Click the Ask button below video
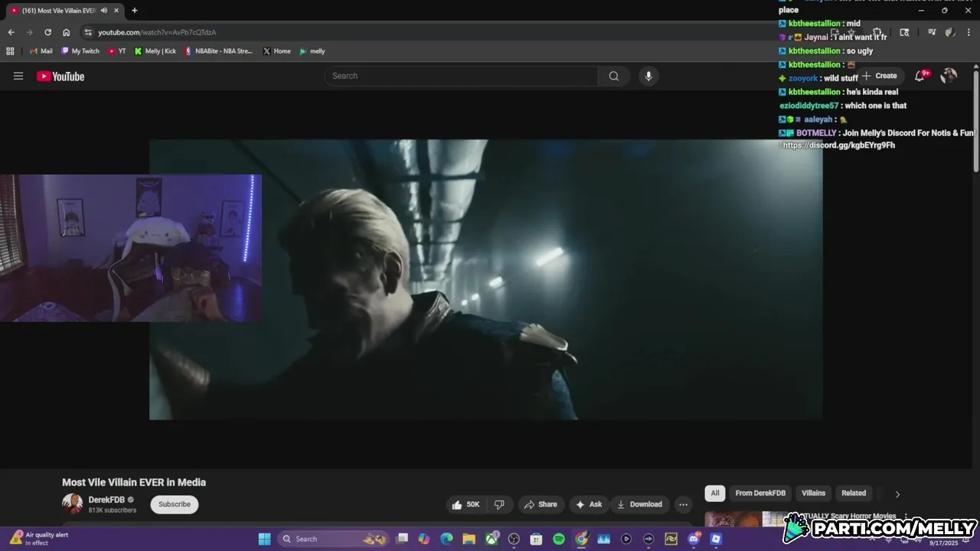Viewport: 980px width, 551px height. [589, 504]
